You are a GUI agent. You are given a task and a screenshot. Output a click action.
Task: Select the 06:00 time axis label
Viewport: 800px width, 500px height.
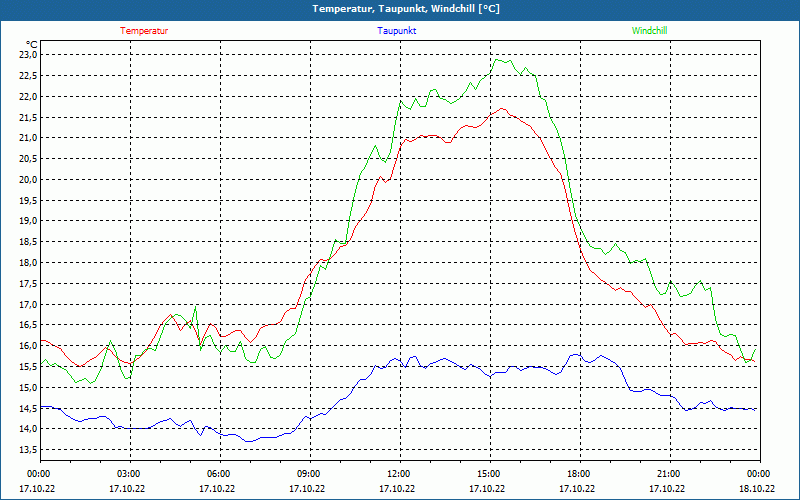(x=219, y=474)
